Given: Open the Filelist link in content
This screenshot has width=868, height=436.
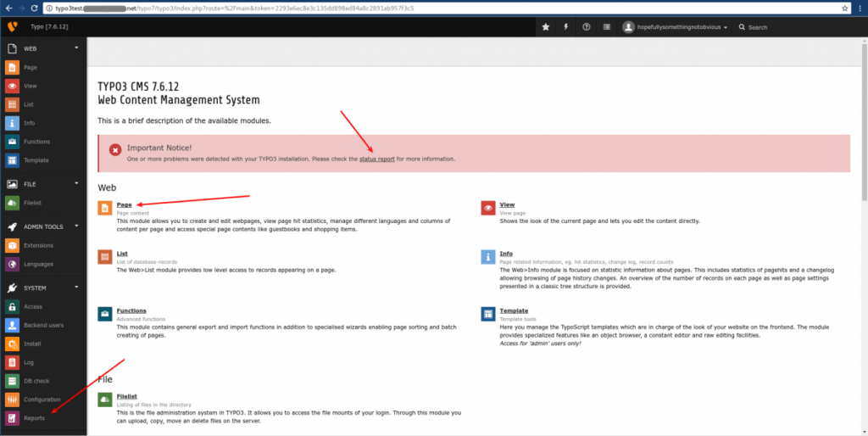Looking at the screenshot, I should click(x=127, y=397).
